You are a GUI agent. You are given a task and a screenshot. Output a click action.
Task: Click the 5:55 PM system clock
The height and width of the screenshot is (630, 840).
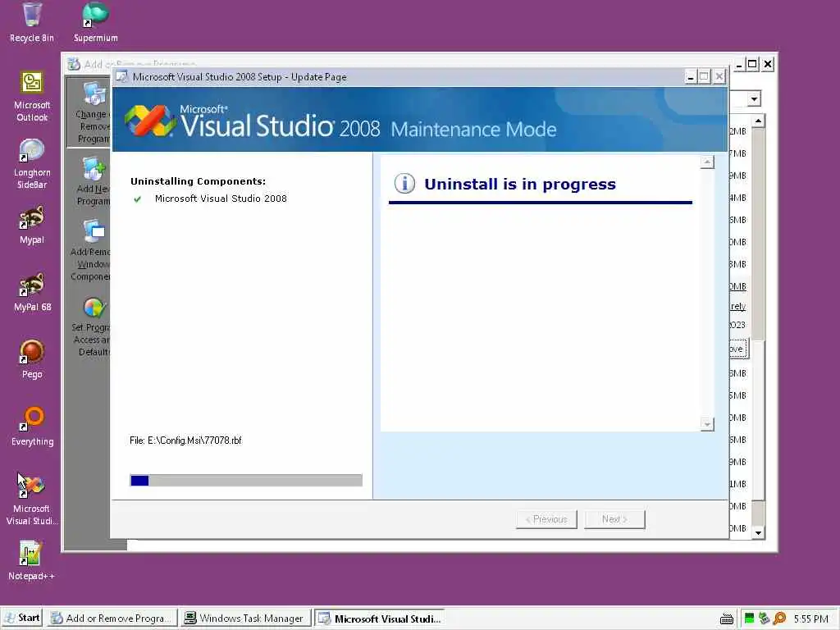tap(810, 619)
